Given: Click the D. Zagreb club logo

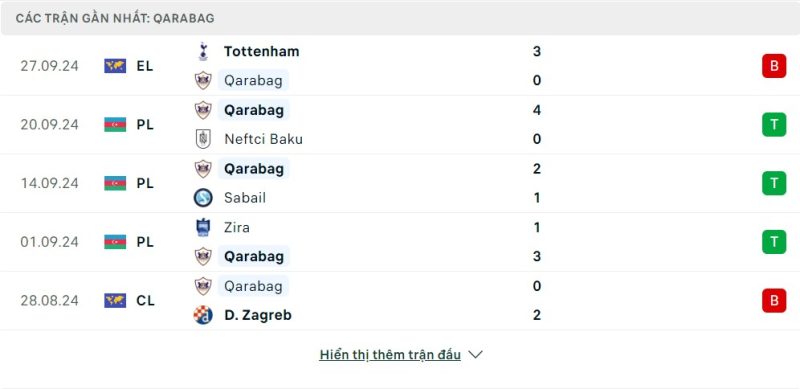Looking at the screenshot, I should point(203,315).
